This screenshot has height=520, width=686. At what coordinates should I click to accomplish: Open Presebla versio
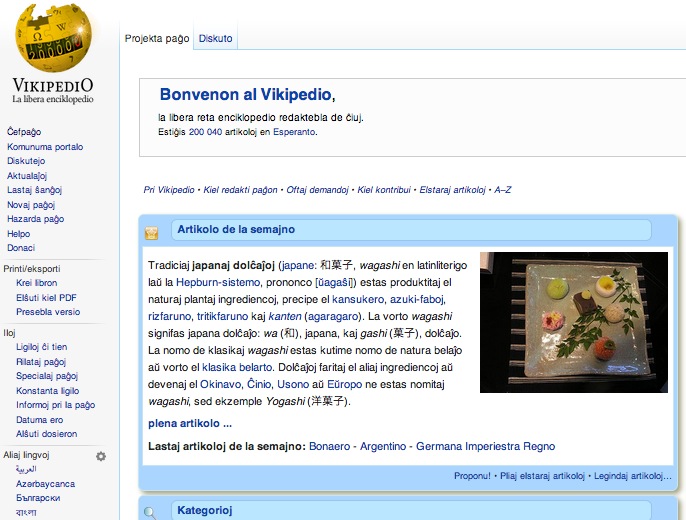coord(48,312)
